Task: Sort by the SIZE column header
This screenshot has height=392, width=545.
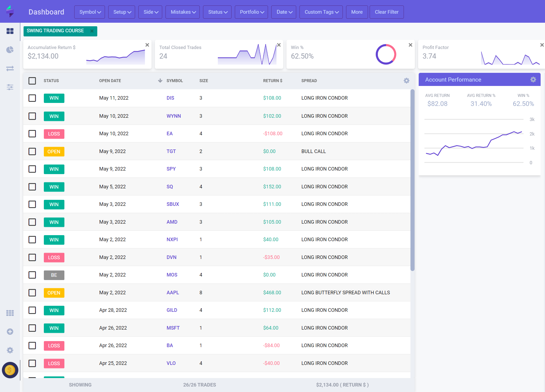Action: click(x=204, y=81)
